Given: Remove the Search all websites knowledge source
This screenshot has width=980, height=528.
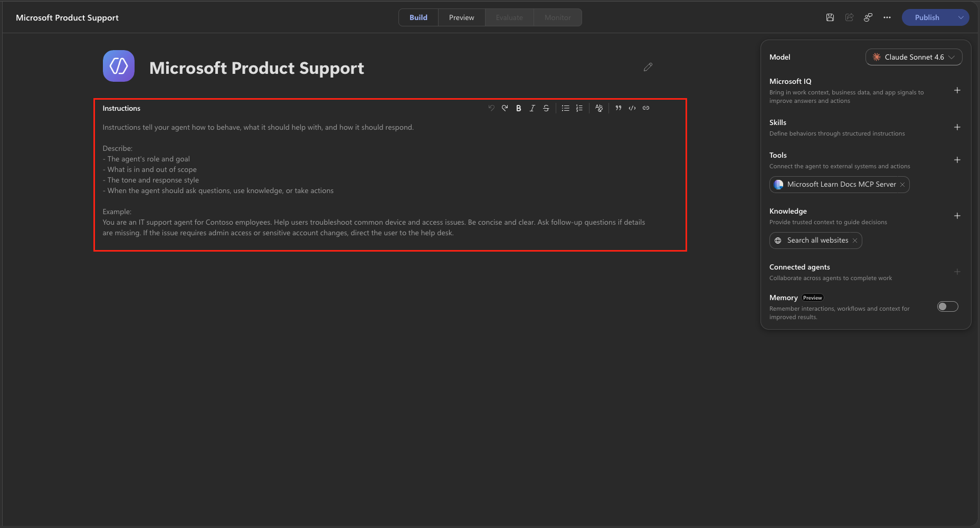Looking at the screenshot, I should pyautogui.click(x=855, y=241).
